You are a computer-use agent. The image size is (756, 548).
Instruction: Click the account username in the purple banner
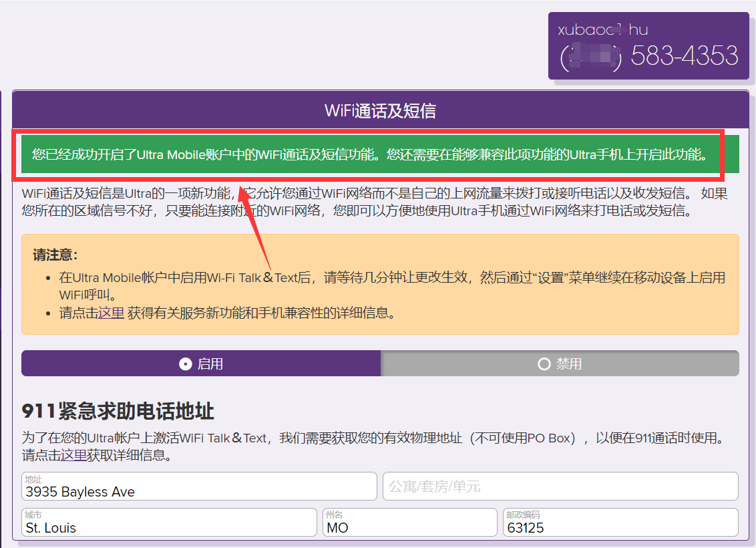pyautogui.click(x=602, y=30)
